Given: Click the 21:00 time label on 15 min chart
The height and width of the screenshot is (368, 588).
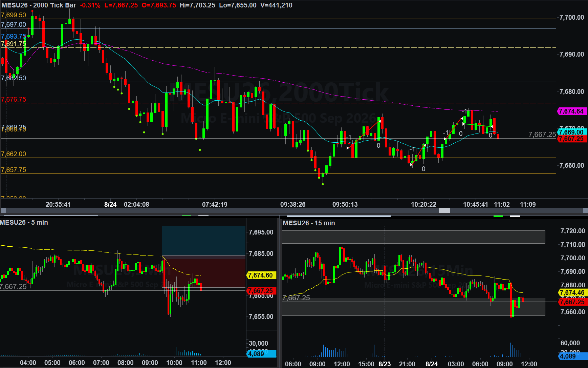Looking at the screenshot, I should point(407,364).
